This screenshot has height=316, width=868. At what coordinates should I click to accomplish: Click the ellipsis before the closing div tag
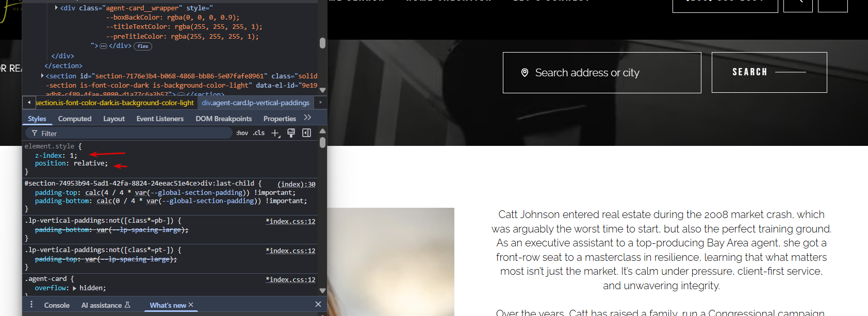pos(103,46)
